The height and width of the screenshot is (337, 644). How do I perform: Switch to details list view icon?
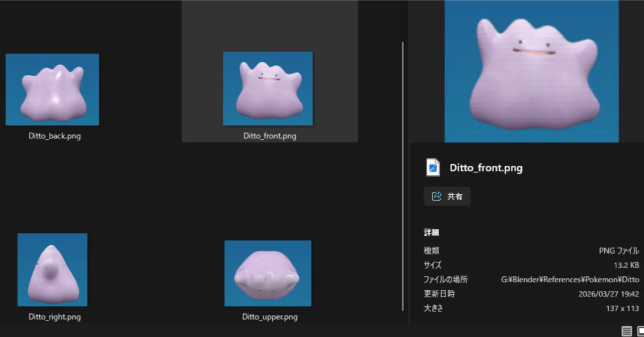pyautogui.click(x=626, y=331)
